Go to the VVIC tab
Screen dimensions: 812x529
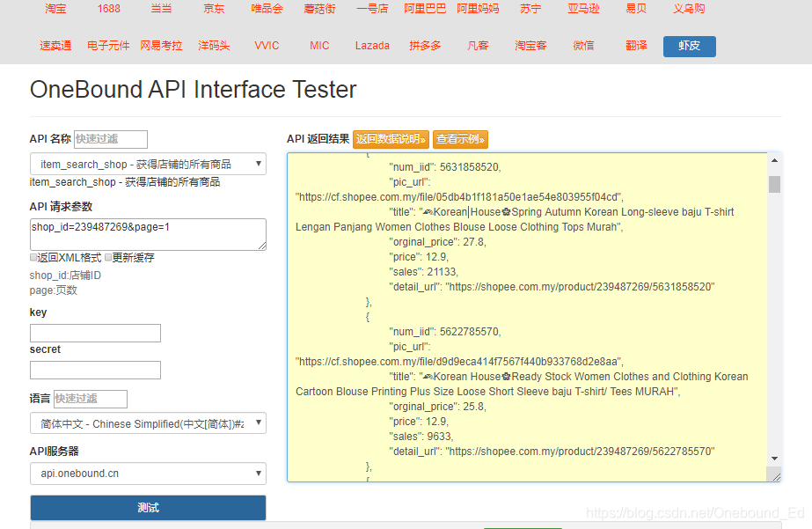point(267,46)
